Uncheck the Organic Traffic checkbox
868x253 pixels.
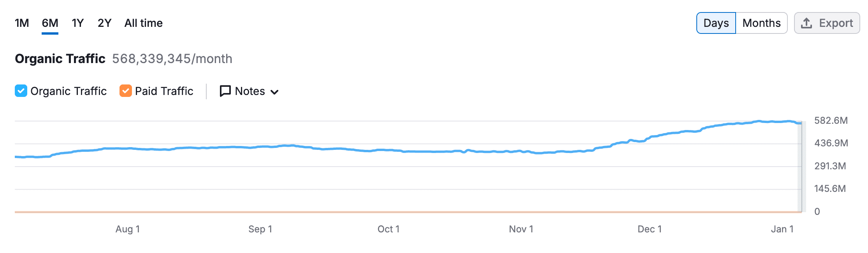tap(21, 91)
